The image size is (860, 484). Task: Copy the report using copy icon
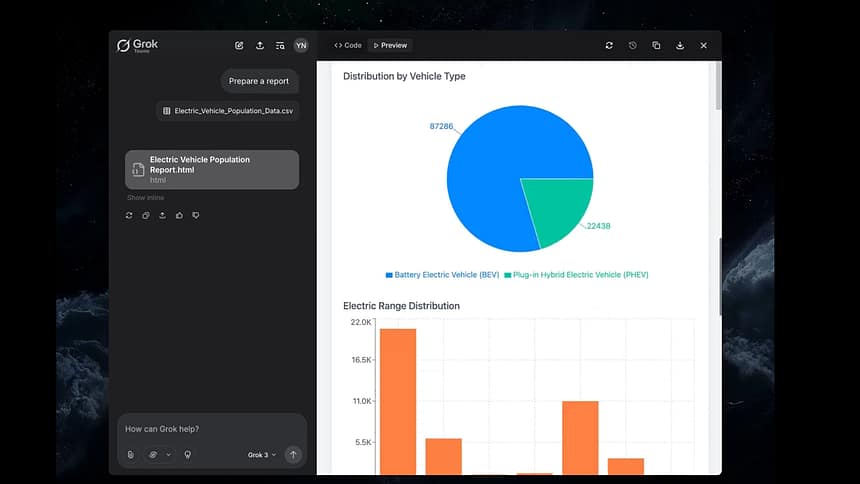656,45
